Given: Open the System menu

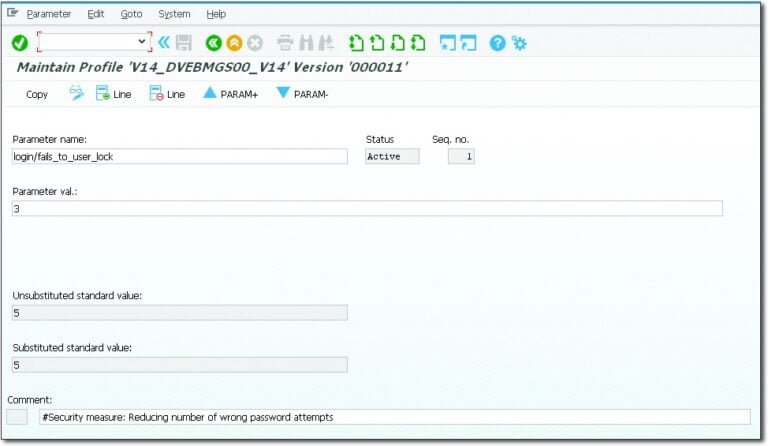Looking at the screenshot, I should tap(174, 14).
